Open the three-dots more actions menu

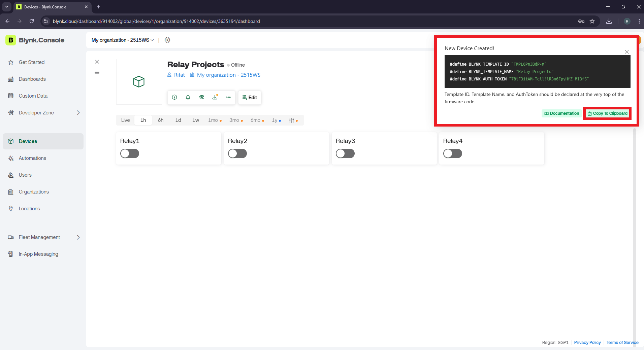pyautogui.click(x=228, y=97)
